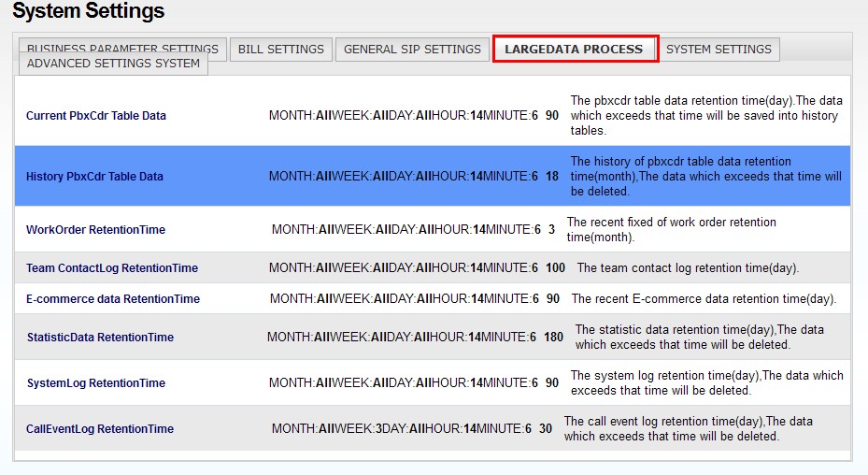Select the SystemLog RetentionTime link
Screen dimensions: 868x475
point(96,383)
